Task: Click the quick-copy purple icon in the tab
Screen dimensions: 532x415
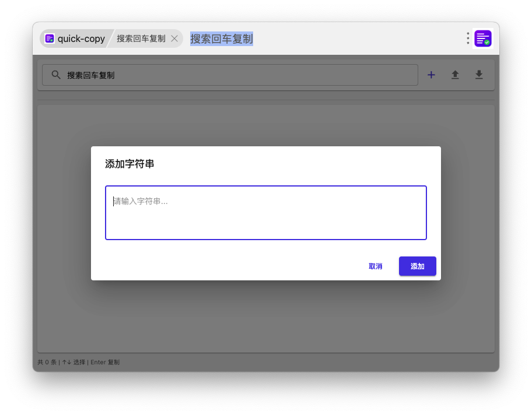Action: coord(50,38)
